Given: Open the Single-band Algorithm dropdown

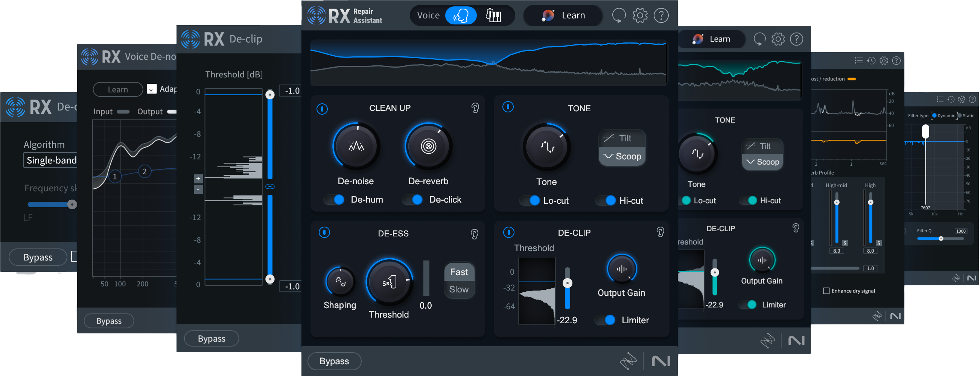Looking at the screenshot, I should click(51, 160).
